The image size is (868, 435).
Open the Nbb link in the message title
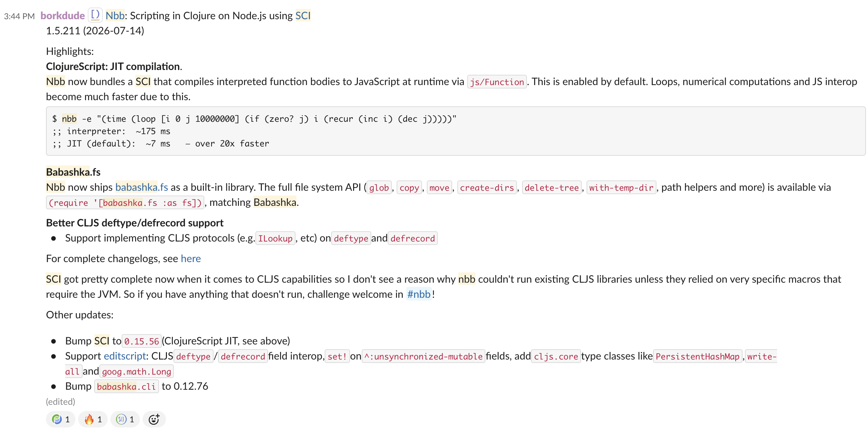(x=115, y=16)
